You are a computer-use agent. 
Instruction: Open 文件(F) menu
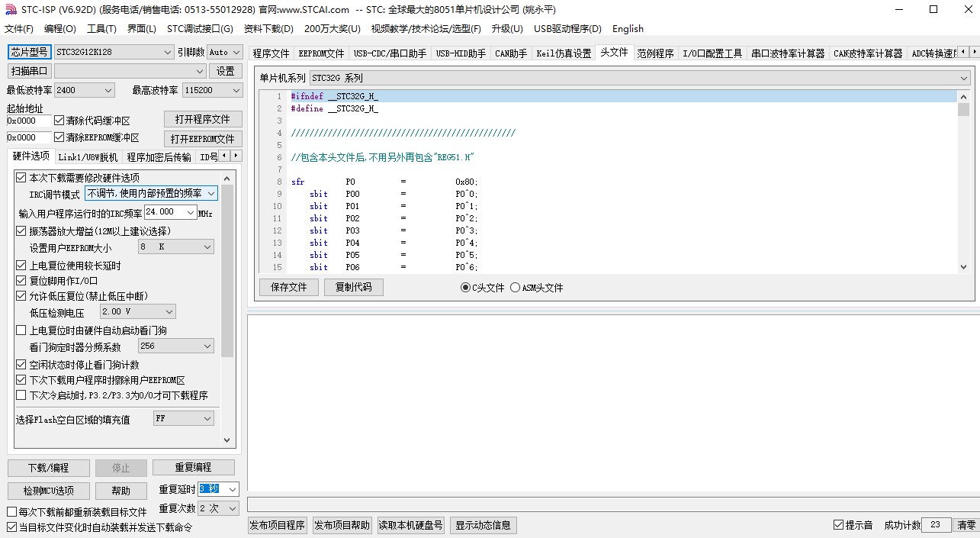pos(19,29)
